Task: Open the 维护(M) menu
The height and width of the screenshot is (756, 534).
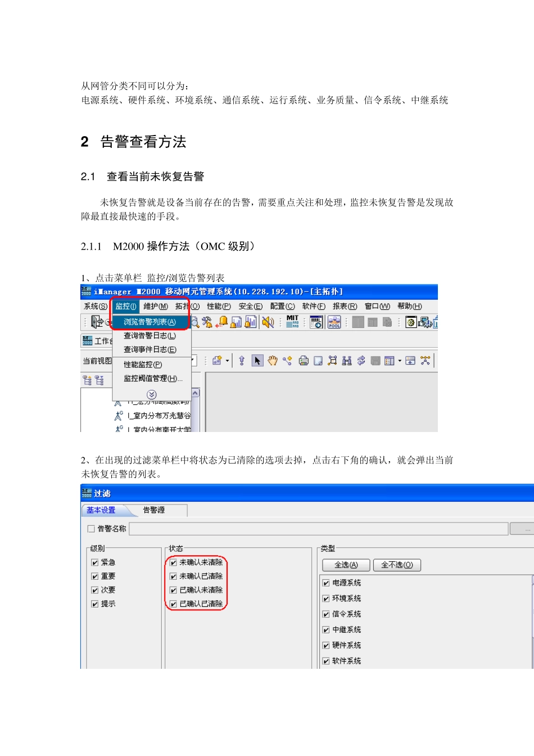Action: (156, 307)
